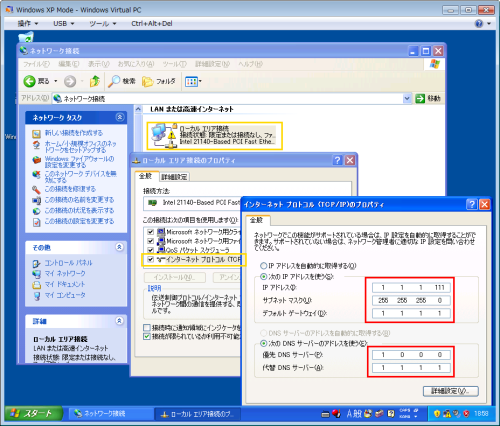This screenshot has width=500, height=426.
Task: Collapse the ネットワーク タスク panel
Action: coord(120,117)
